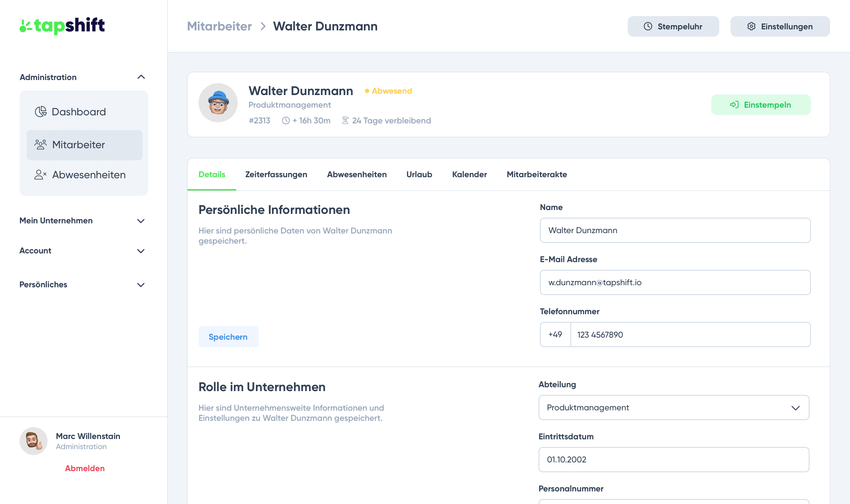Click the Stempeluhr clock icon
This screenshot has height=504, width=850.
648,26
